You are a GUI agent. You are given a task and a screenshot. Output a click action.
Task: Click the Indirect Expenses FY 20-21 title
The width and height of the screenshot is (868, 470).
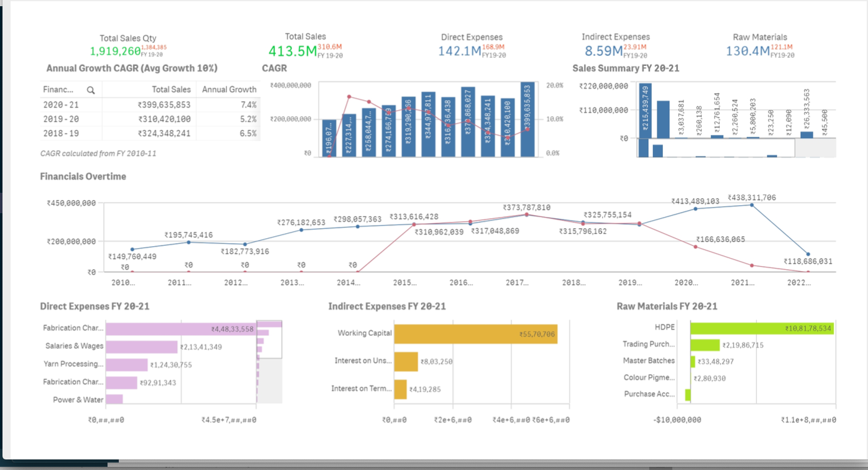387,306
